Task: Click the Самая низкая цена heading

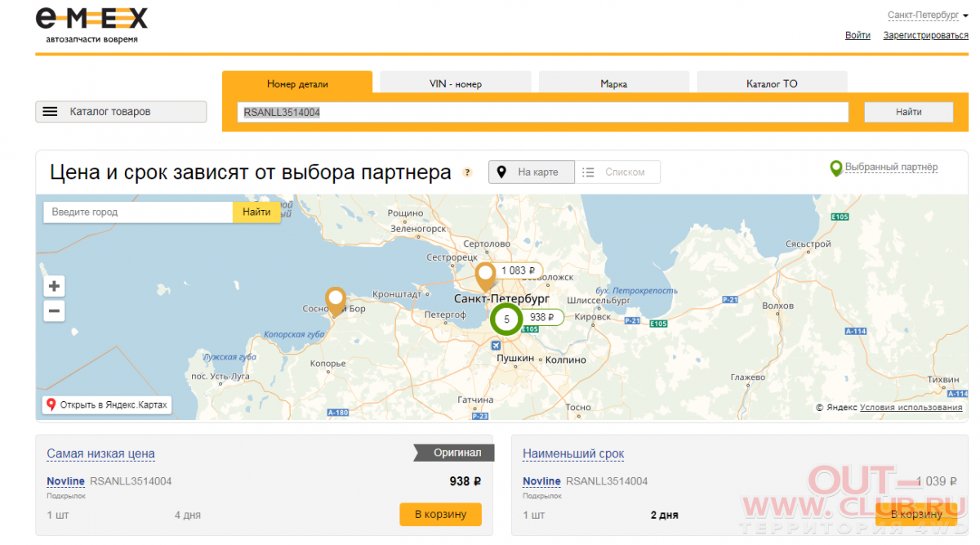Action: [x=100, y=453]
